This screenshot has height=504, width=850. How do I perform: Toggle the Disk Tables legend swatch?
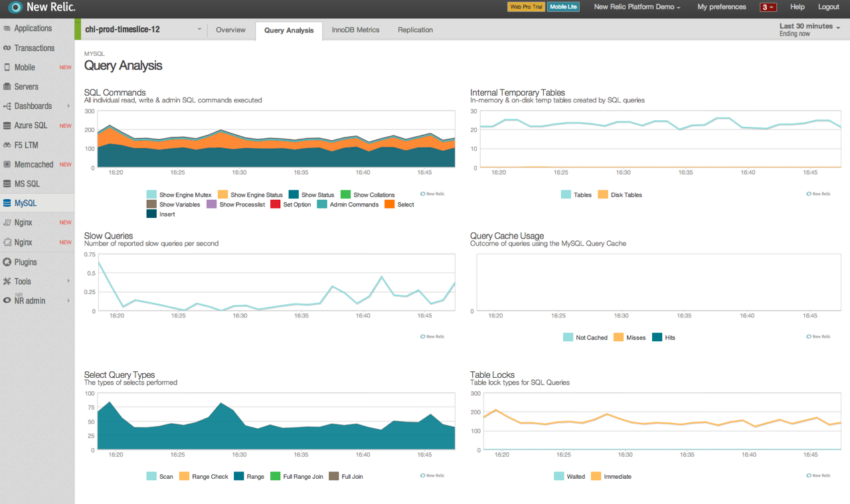pos(603,195)
